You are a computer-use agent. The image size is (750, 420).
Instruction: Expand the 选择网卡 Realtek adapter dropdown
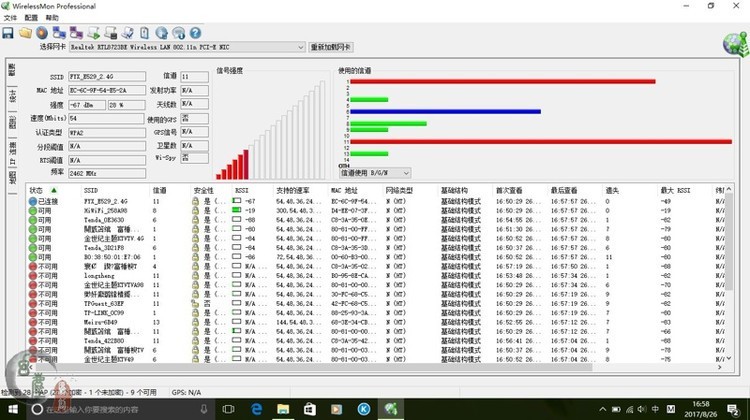coord(300,47)
